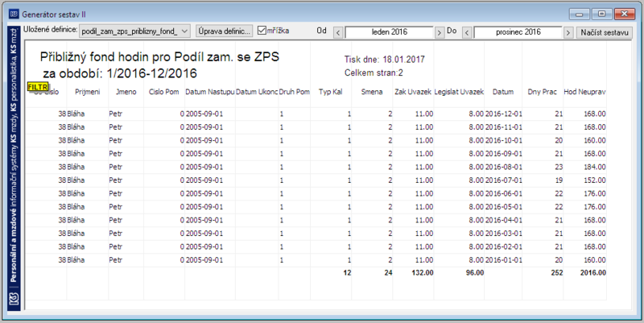This screenshot has width=644, height=323.
Task: Toggle the mřížka checkbox
Action: click(x=262, y=31)
